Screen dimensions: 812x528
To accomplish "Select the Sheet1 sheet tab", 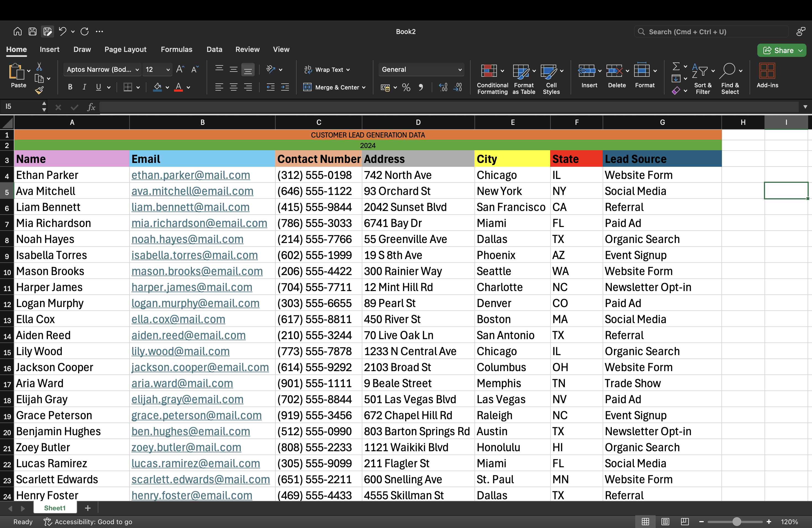I will click(x=55, y=508).
